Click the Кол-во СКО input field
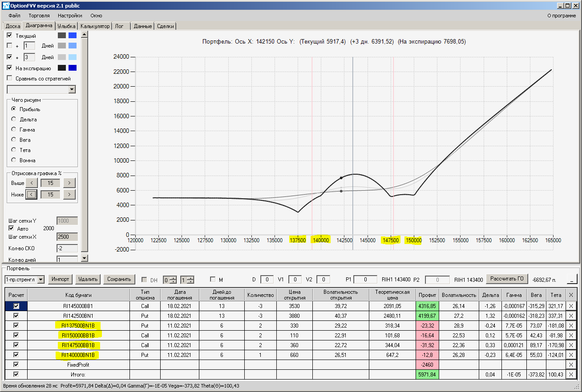The width and height of the screenshot is (582, 392). click(67, 248)
